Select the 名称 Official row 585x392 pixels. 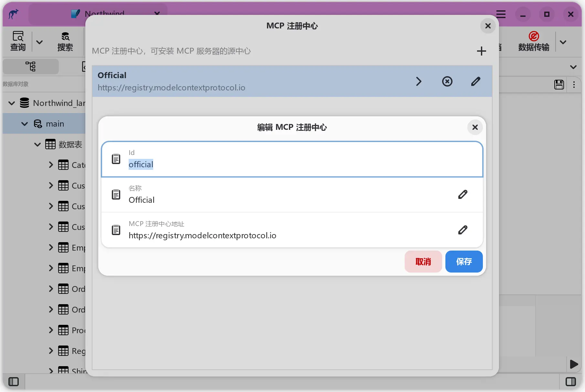[292, 194]
